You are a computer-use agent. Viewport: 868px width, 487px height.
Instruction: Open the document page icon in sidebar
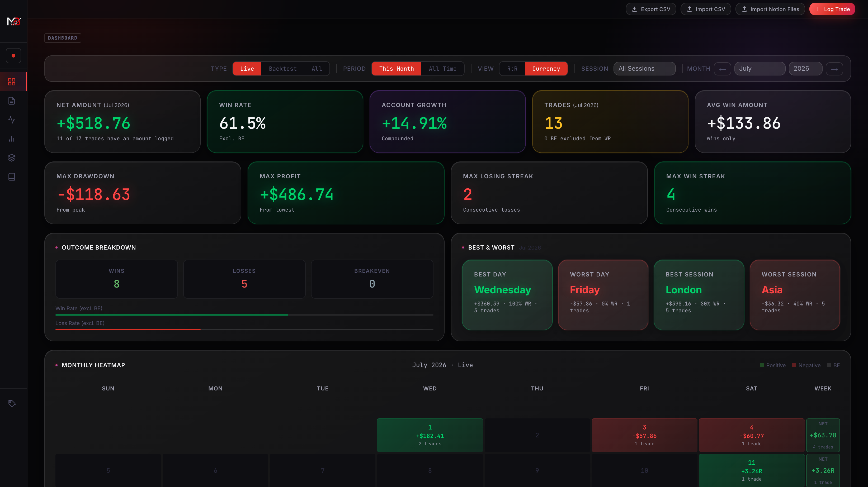click(12, 101)
